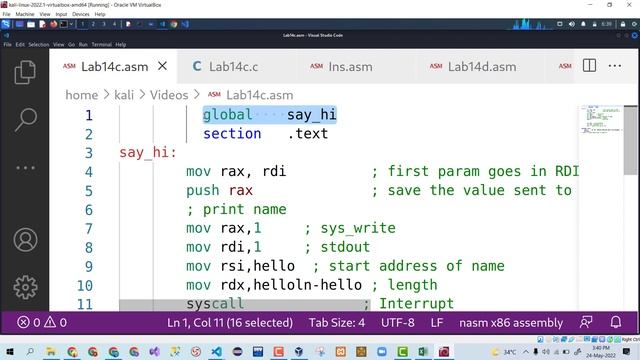This screenshot has width=640, height=360.
Task: Click Kali CPU usage graph
Action: (531, 24)
